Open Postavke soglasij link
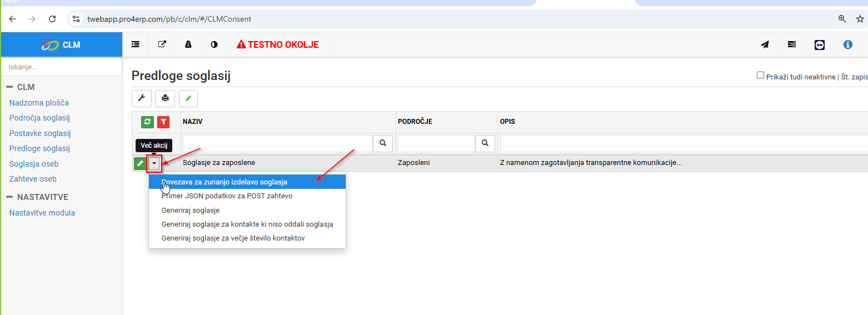868x315 pixels. (x=40, y=133)
